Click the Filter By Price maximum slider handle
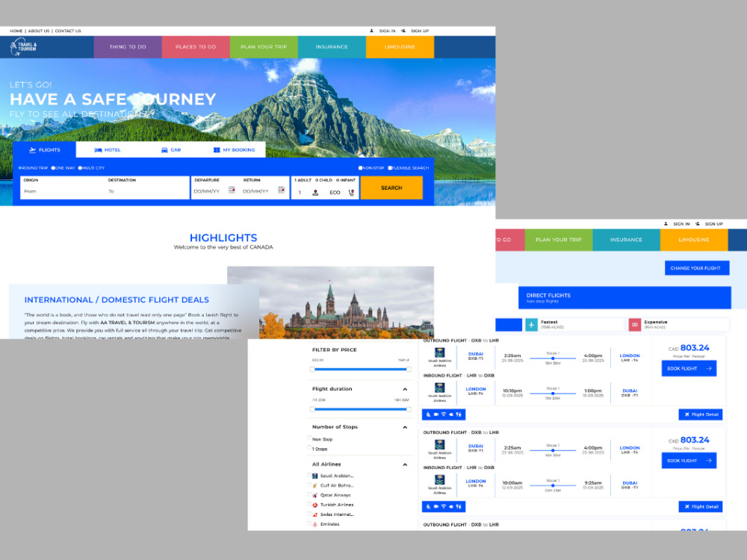The image size is (747, 560). (x=409, y=369)
